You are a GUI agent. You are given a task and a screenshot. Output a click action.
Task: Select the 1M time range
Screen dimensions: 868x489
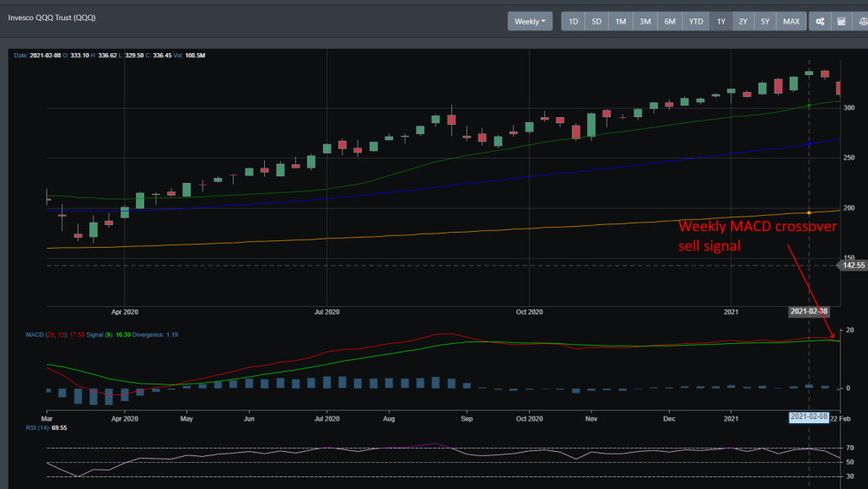click(x=621, y=22)
